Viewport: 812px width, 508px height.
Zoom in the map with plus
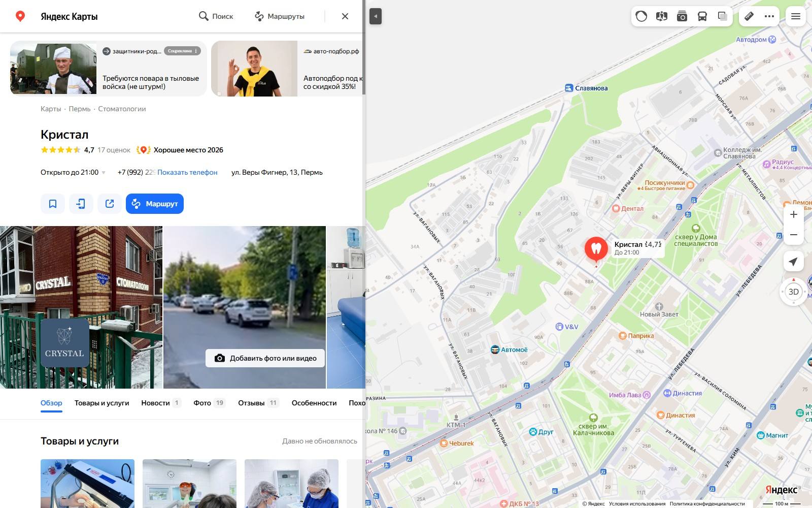tap(794, 214)
